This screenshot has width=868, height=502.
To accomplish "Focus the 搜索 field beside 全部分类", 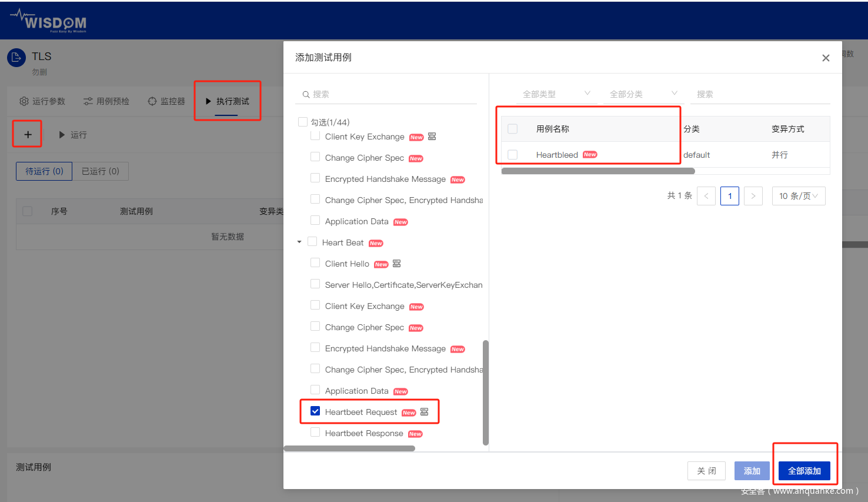I will pos(760,94).
